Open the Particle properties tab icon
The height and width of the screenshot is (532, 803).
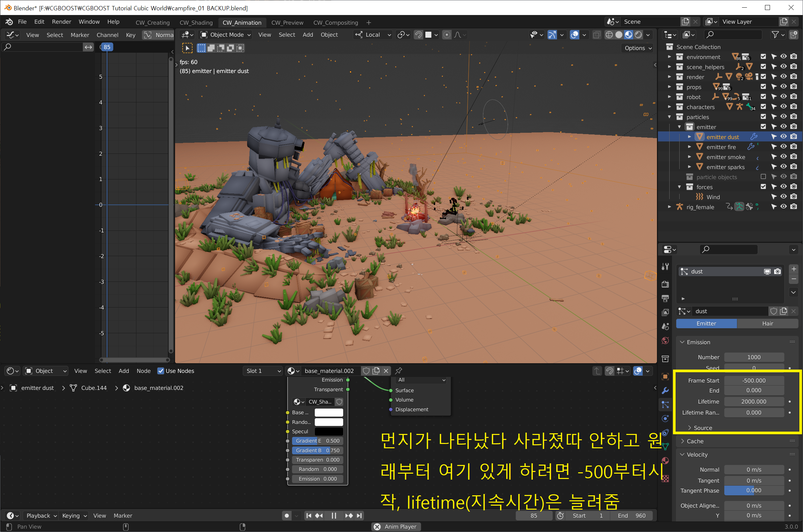coord(665,405)
